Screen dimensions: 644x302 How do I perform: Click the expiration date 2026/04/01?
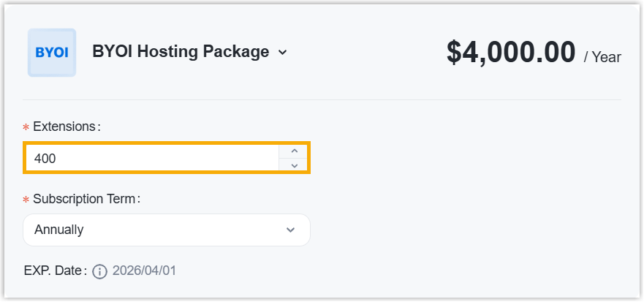coord(144,271)
